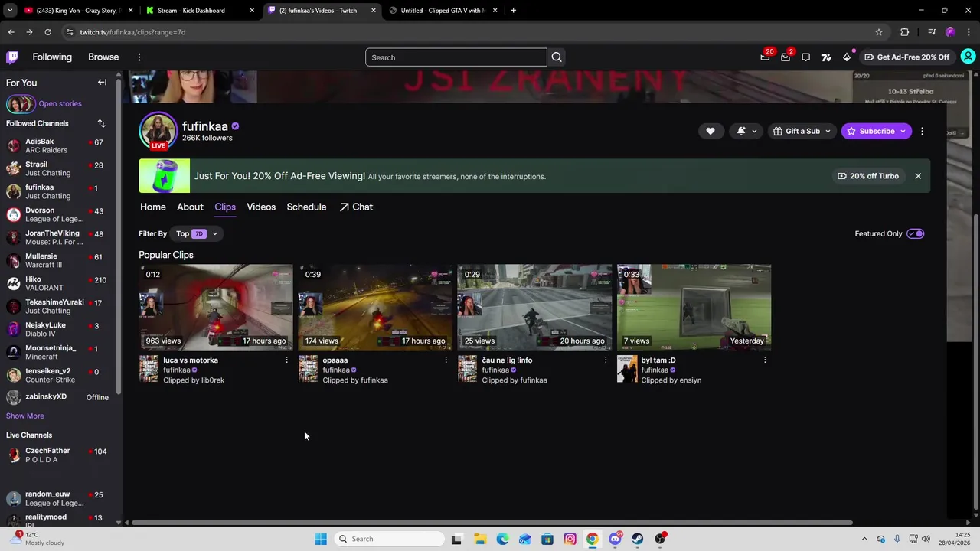Open fufinkaa's live profile avatar
This screenshot has width=980, height=551.
(x=158, y=131)
